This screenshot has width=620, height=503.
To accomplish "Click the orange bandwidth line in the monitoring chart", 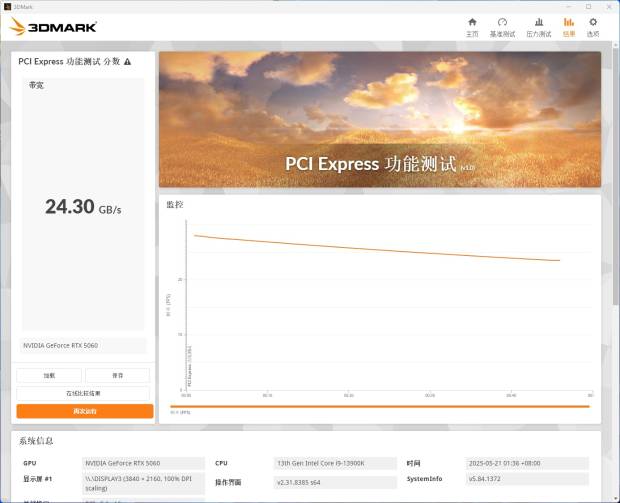I will pyautogui.click(x=377, y=248).
